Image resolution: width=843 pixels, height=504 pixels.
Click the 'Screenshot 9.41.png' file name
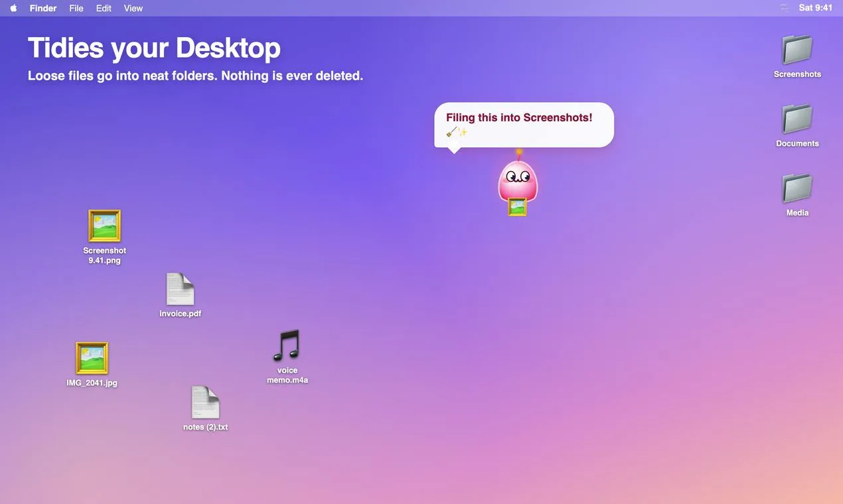105,255
